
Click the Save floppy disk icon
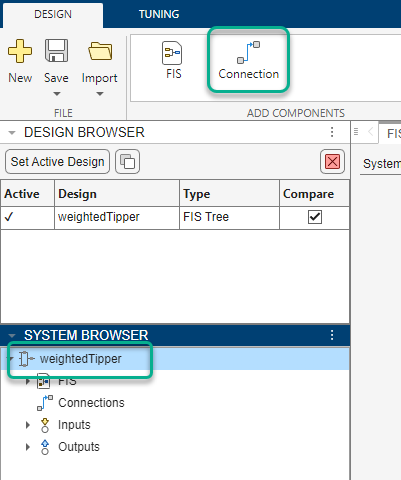click(56, 51)
